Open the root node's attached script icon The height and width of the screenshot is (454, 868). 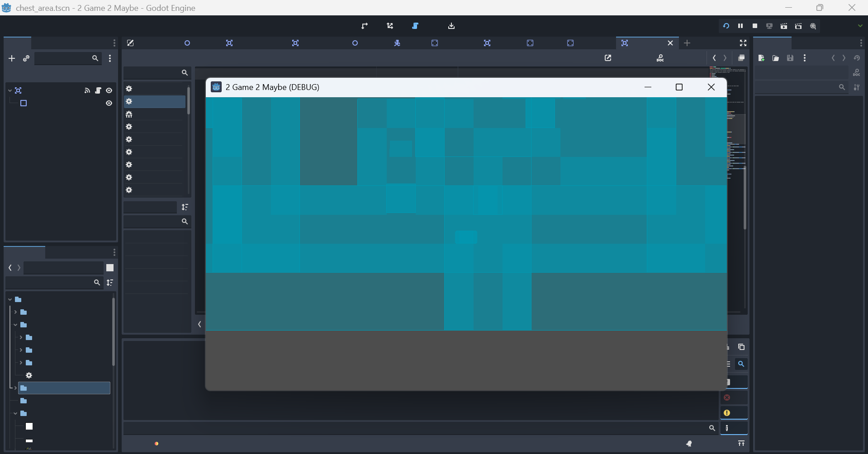coord(98,90)
